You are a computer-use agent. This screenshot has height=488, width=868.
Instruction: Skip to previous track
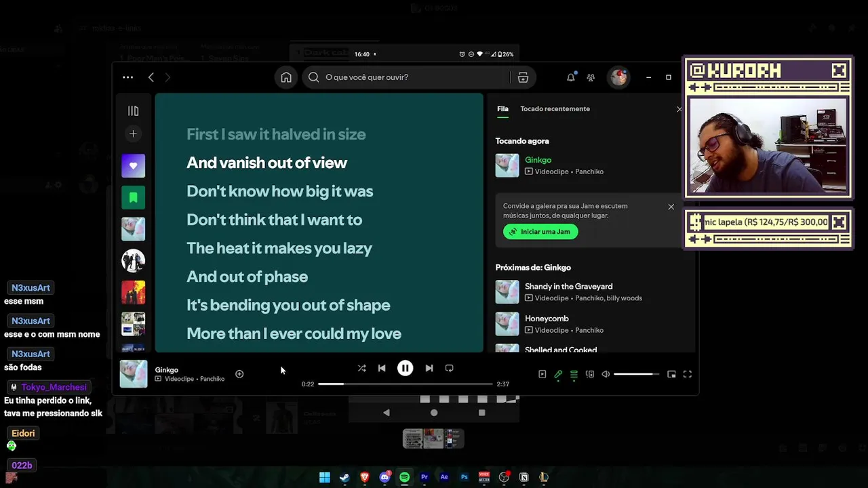382,368
